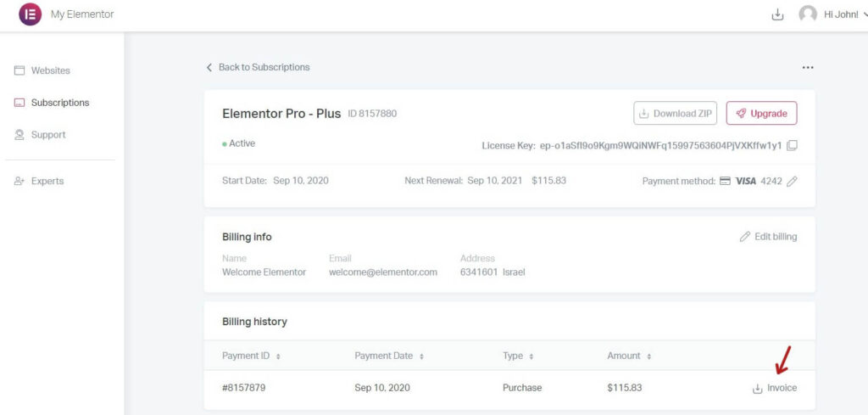Screen dimensions: 868x415
Task: Click the email welcome@elementor.com
Action: [x=383, y=272]
